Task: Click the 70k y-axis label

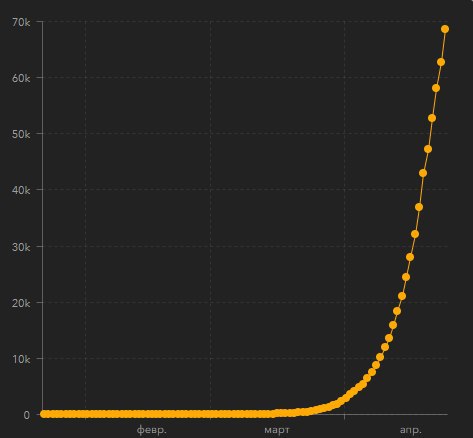Action: point(21,23)
